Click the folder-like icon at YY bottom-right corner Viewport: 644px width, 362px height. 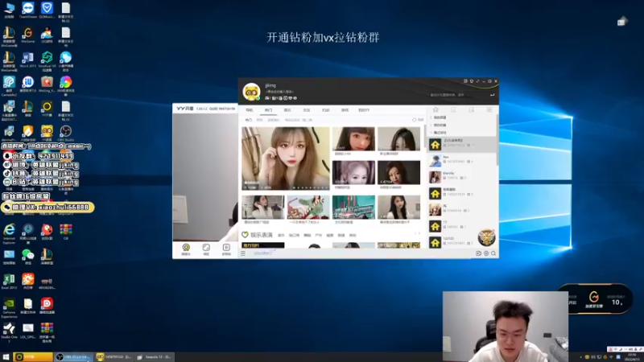coord(478,253)
